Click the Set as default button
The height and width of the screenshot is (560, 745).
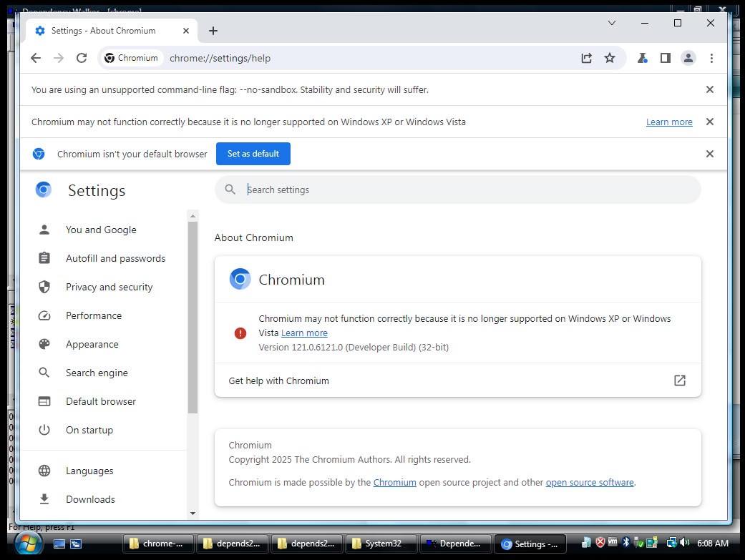[253, 154]
